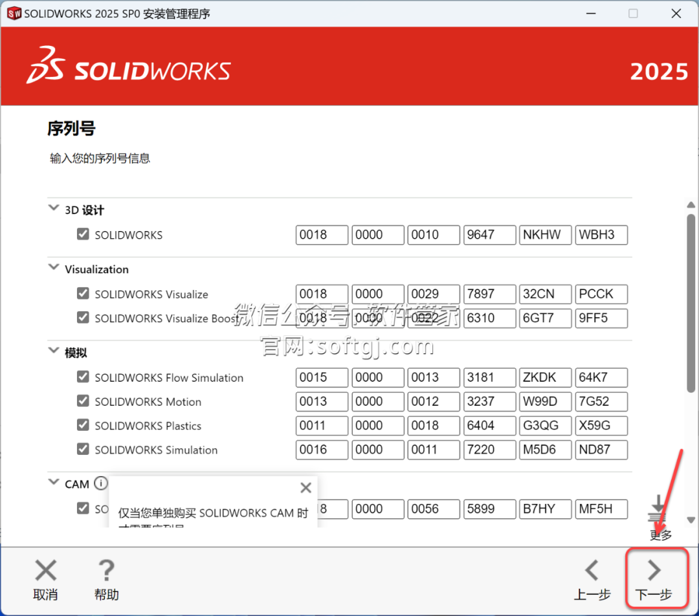Click the More download arrow icon
Screen dimensions: 699x616
[x=658, y=508]
